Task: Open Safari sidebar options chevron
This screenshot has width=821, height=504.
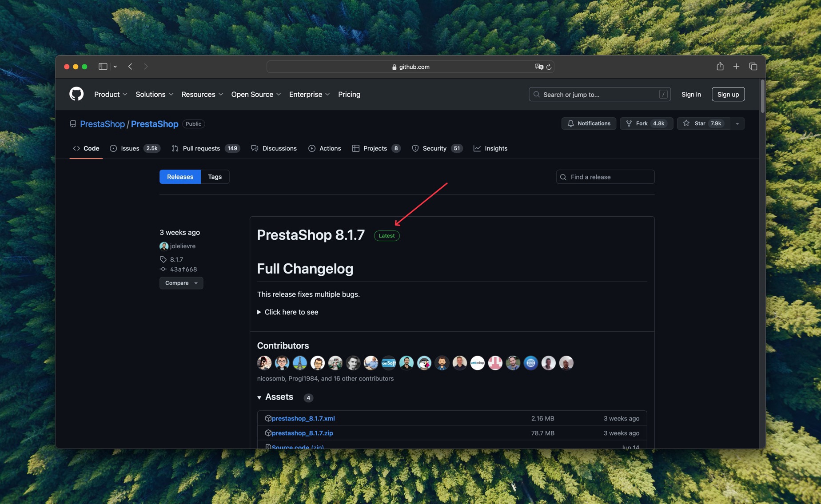Action: tap(115, 67)
